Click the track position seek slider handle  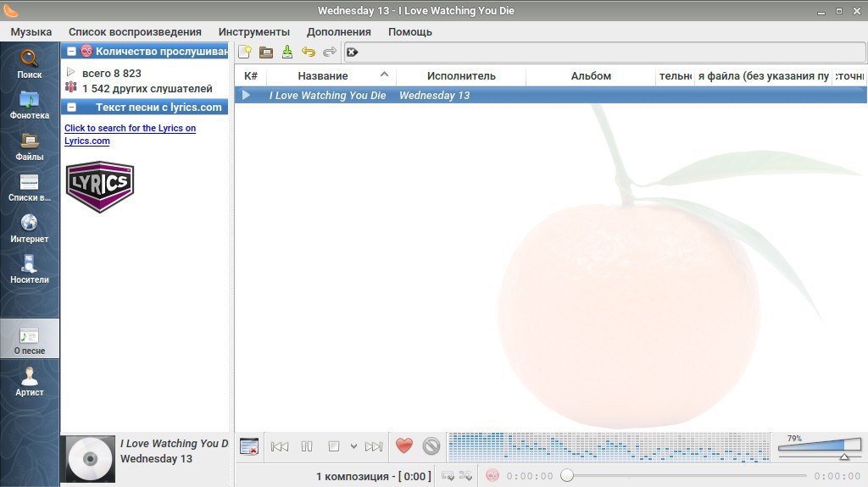coord(567,475)
